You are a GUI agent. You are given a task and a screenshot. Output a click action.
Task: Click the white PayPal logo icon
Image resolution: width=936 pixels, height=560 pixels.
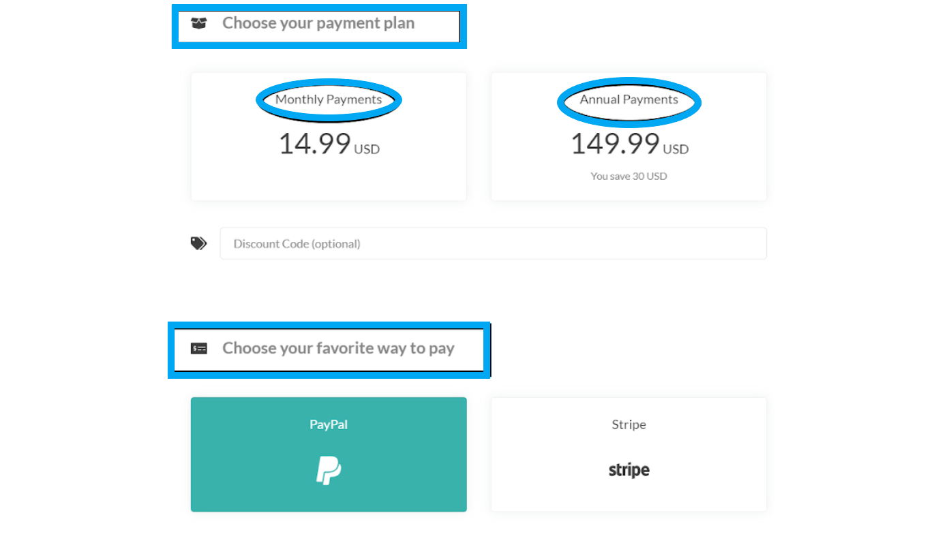(x=329, y=471)
